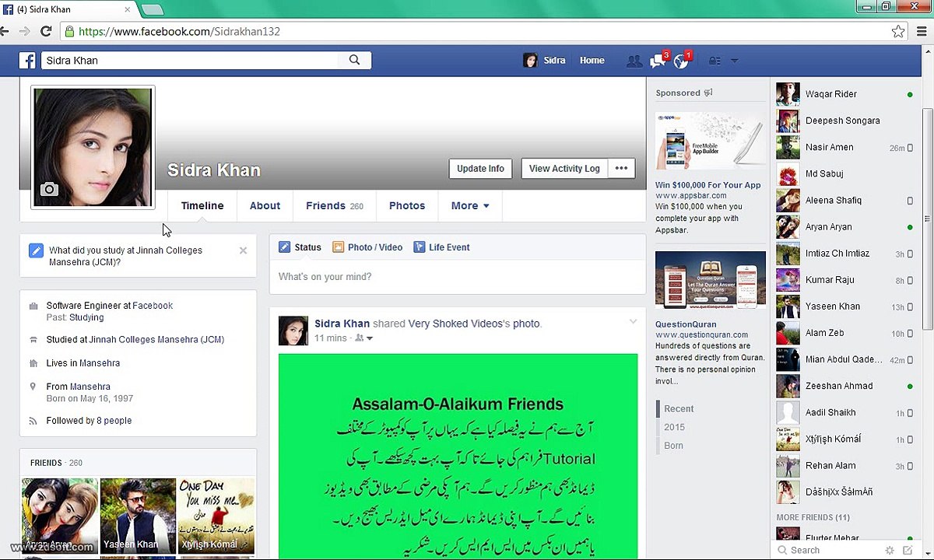Open chat with Zeeshan Ahmad

tap(845, 386)
